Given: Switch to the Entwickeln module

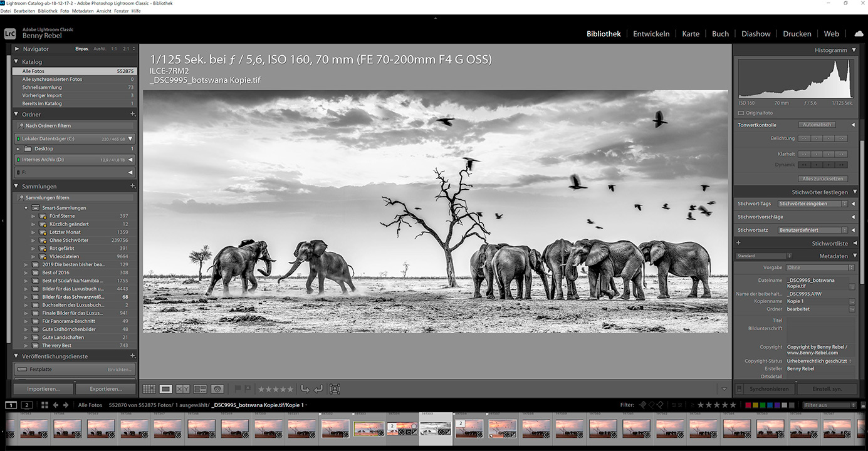Looking at the screenshot, I should [x=651, y=34].
